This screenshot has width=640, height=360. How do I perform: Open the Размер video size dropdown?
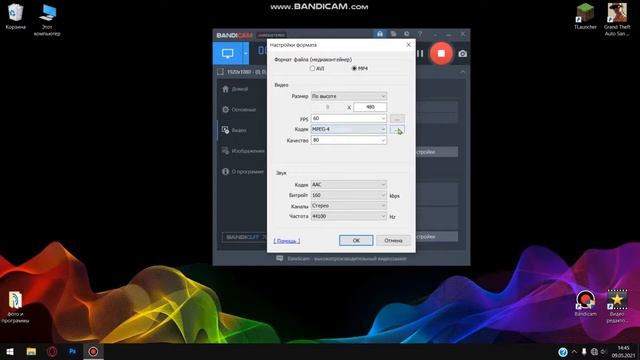point(349,96)
